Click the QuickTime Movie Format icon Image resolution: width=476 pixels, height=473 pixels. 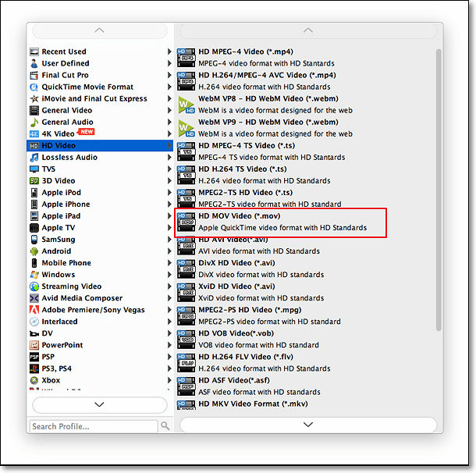click(34, 87)
